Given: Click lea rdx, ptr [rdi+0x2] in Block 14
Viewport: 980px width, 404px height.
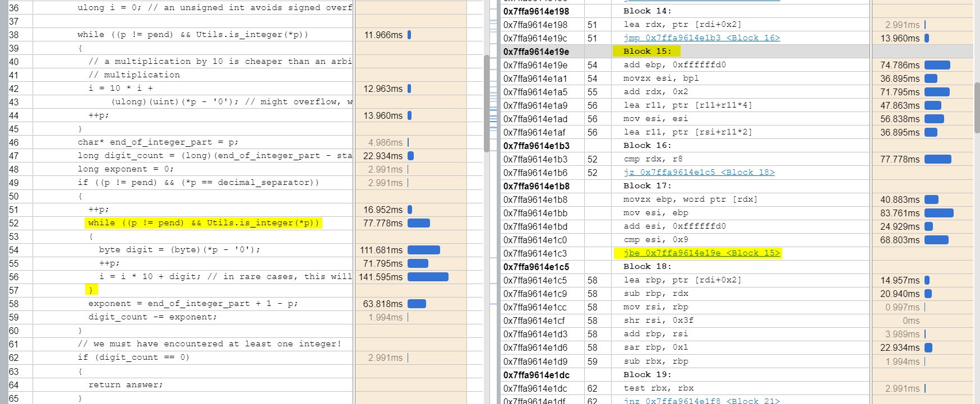Looking at the screenshot, I should (682, 25).
